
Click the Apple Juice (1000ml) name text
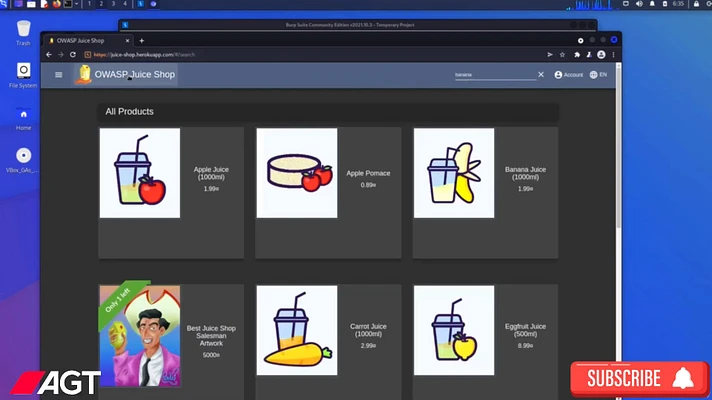coord(211,173)
